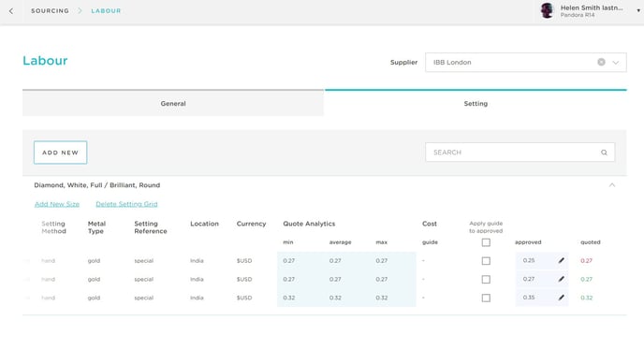Check the box in the 0.35 approved row
This screenshot has width=644, height=364.
(486, 298)
